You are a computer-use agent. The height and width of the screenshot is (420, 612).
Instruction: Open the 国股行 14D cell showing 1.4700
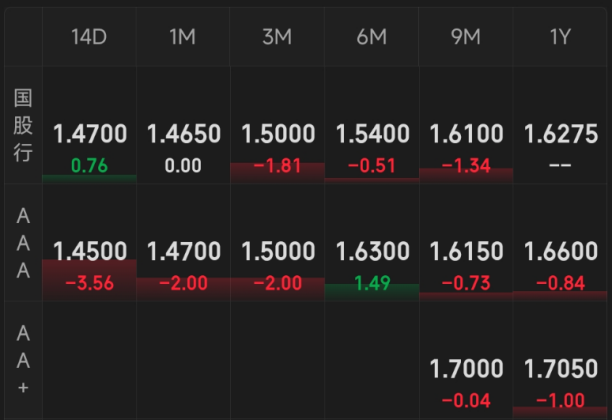89,125
